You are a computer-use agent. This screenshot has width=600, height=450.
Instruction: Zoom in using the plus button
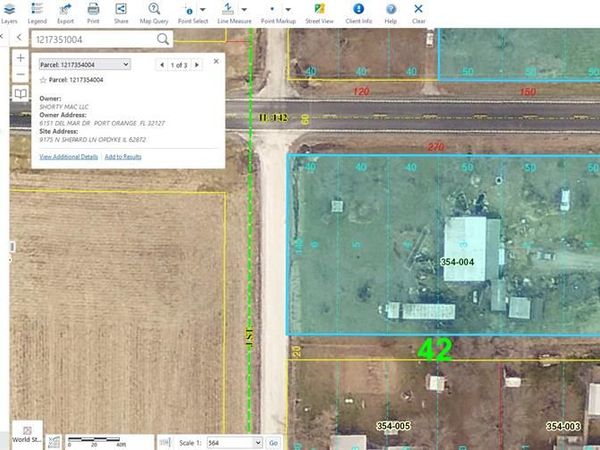[x=21, y=58]
